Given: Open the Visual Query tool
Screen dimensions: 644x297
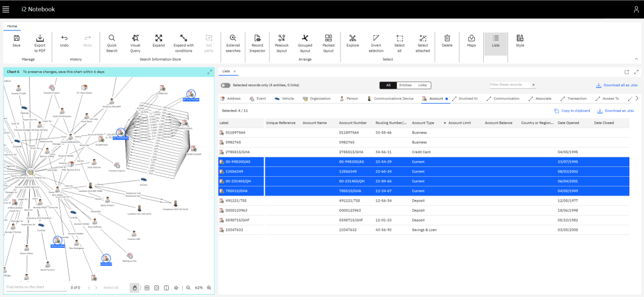Looking at the screenshot, I should (135, 38).
